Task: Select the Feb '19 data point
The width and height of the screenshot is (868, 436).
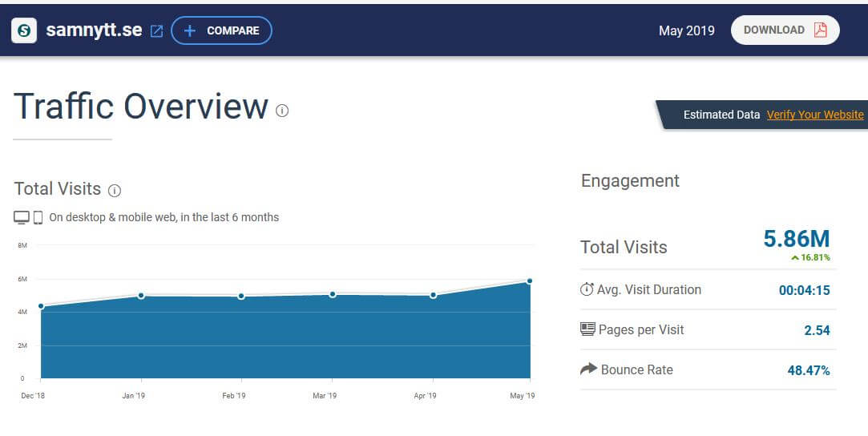Action: point(240,297)
